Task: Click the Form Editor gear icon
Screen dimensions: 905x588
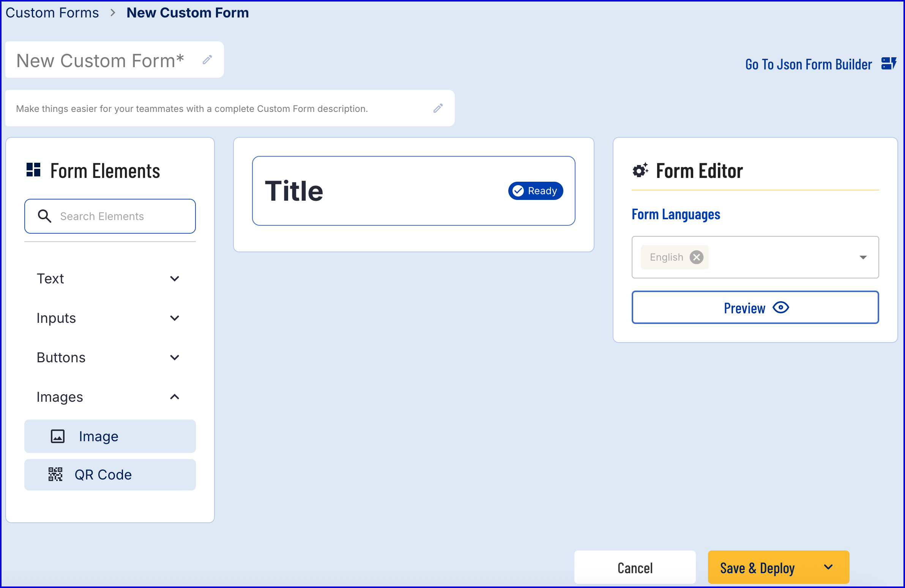Action: pyautogui.click(x=640, y=170)
